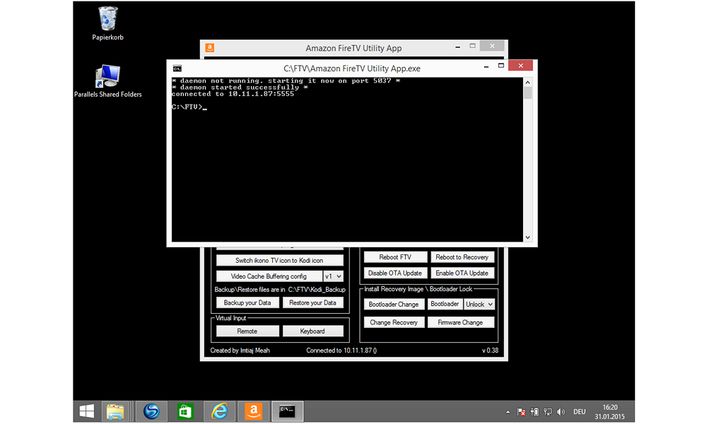Open the v1 version dropdown
This screenshot has height=424, width=708.
[x=333, y=276]
